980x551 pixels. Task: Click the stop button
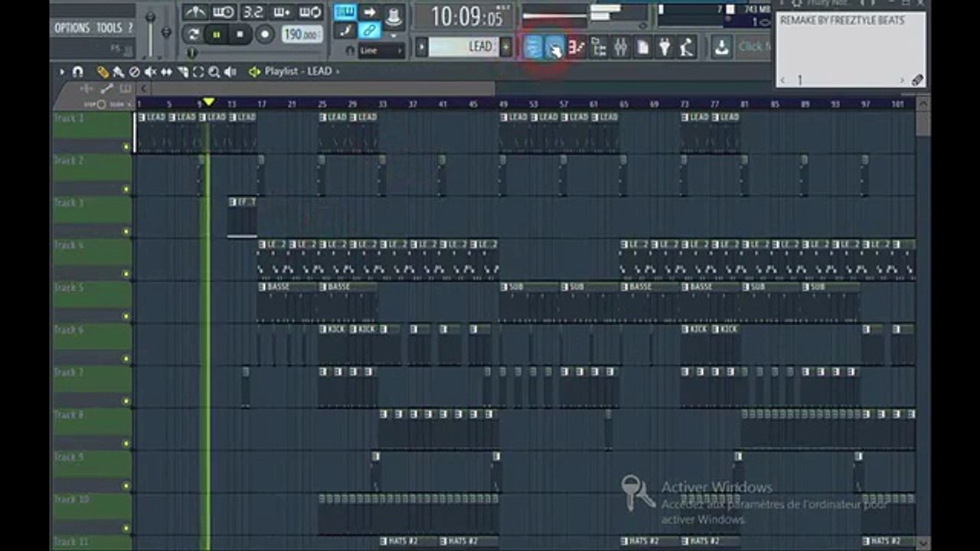click(x=240, y=34)
